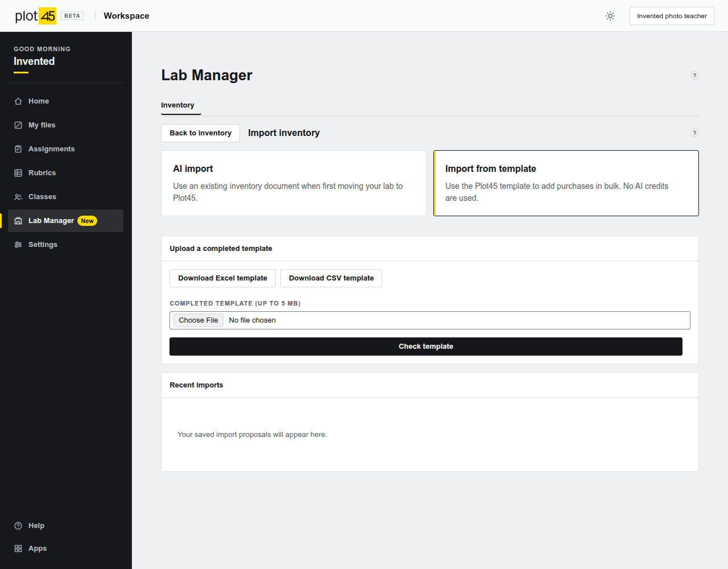Screen dimensions: 728x569
Task: Click the Apps grid icon
Action: 18,549
